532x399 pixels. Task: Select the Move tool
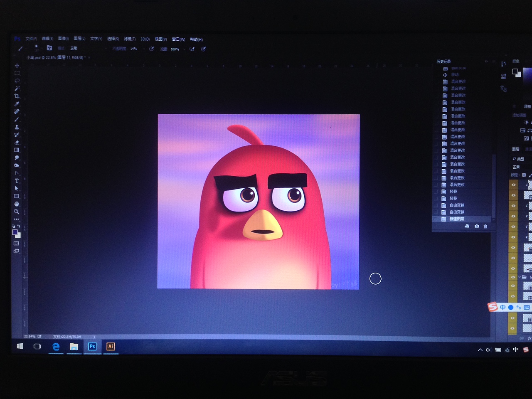(x=17, y=66)
